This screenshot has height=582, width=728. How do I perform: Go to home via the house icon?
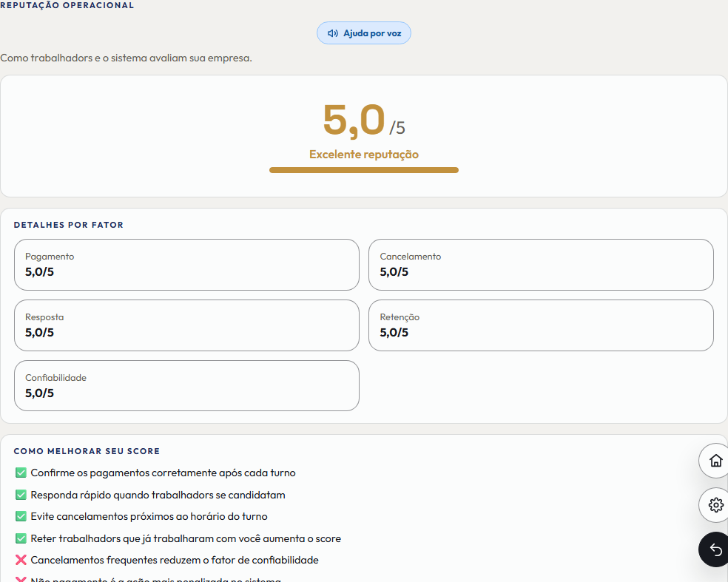pos(715,461)
